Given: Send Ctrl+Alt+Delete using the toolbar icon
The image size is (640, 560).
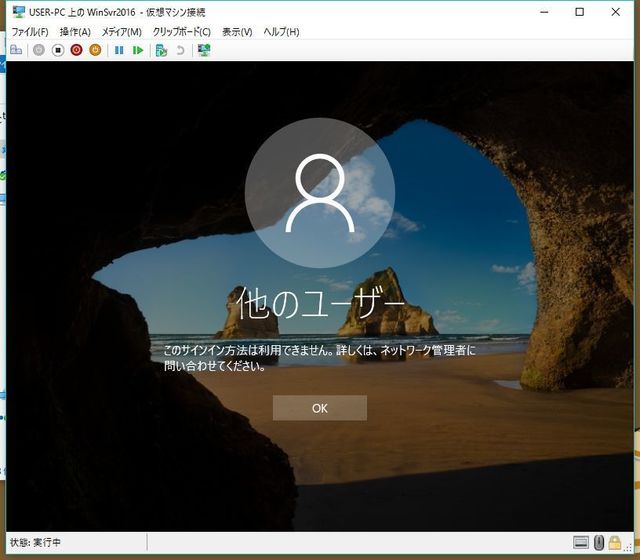Looking at the screenshot, I should (16, 50).
